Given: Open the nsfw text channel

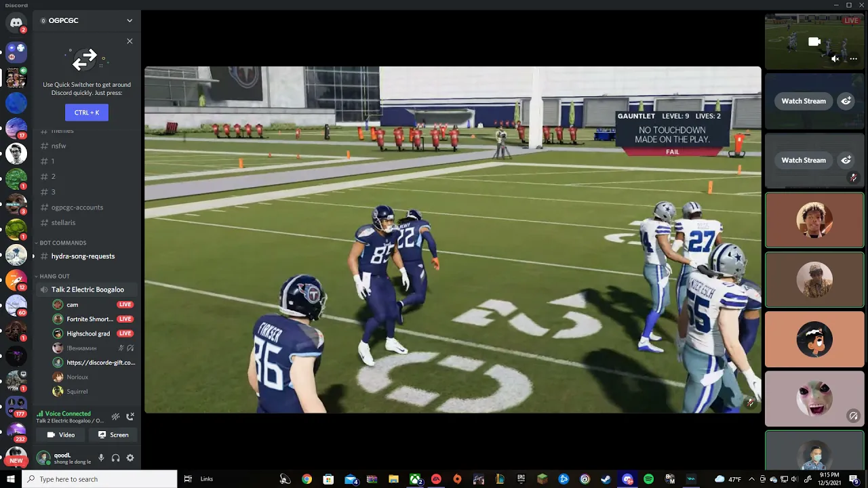Looking at the screenshot, I should click(x=87, y=146).
